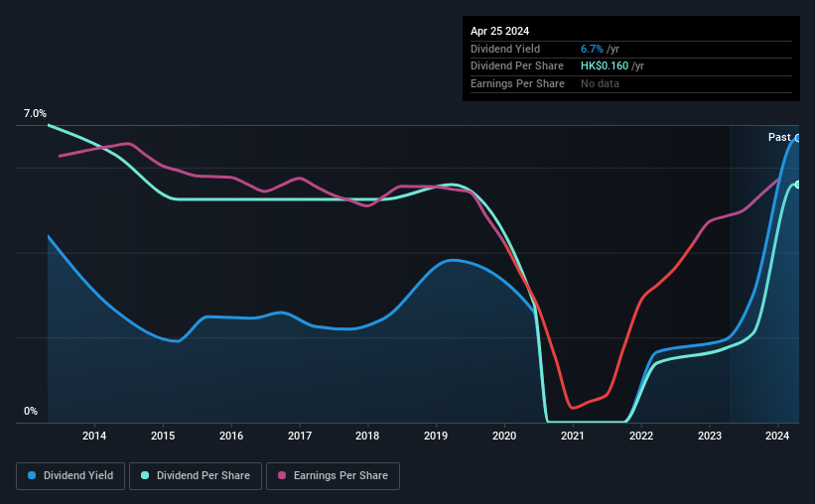The height and width of the screenshot is (504, 815).
Task: Toggle the Earnings Per Share legend button
Action: (x=333, y=475)
